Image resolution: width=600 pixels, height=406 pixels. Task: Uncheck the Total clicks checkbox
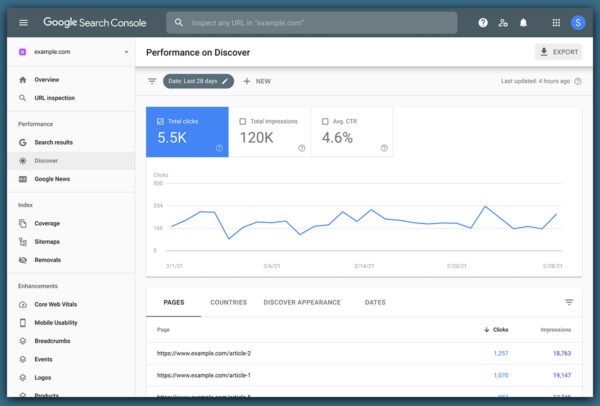click(160, 121)
